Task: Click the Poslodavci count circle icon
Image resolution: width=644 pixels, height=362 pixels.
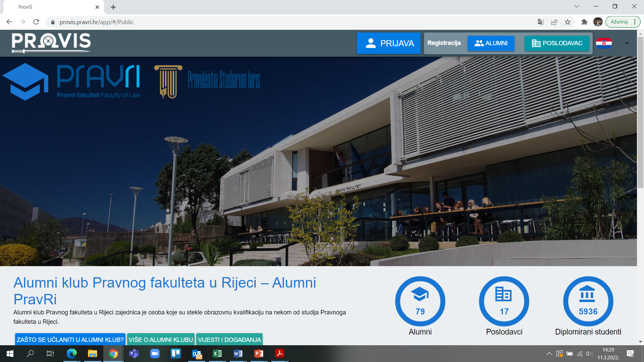Action: [504, 301]
